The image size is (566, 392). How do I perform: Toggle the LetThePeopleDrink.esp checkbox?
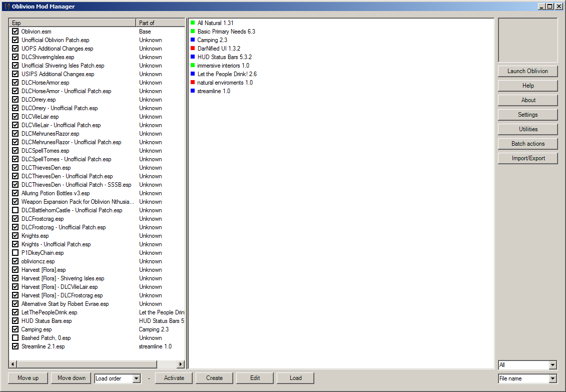[x=15, y=312]
